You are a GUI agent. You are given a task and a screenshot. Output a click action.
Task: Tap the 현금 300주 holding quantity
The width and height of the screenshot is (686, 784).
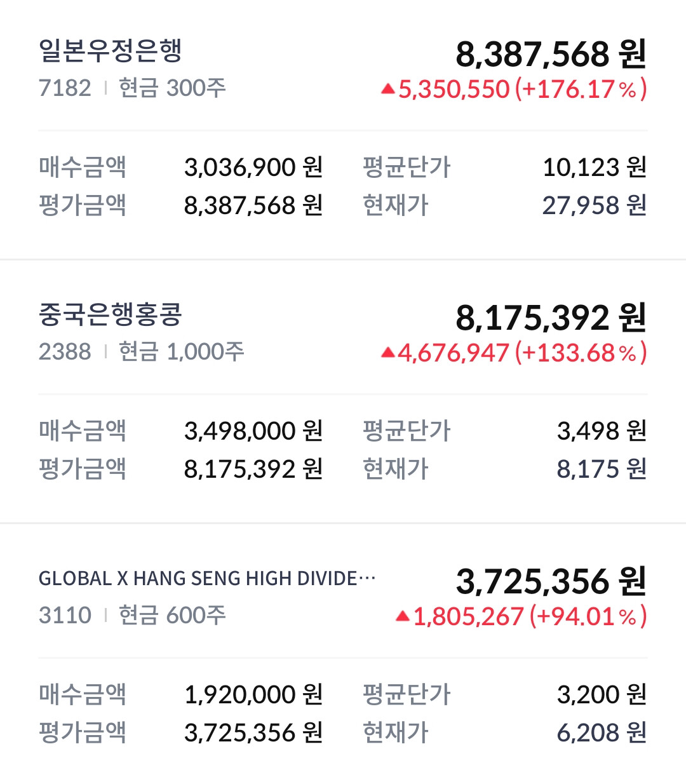point(172,88)
